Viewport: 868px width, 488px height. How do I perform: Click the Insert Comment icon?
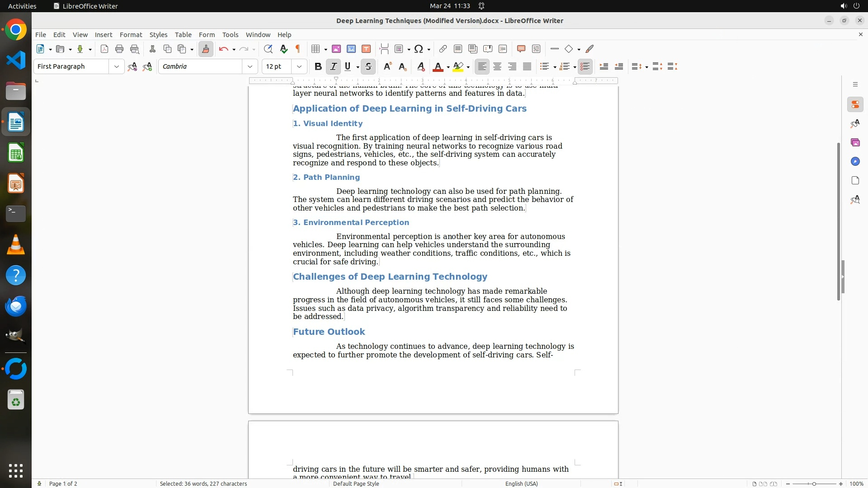521,49
